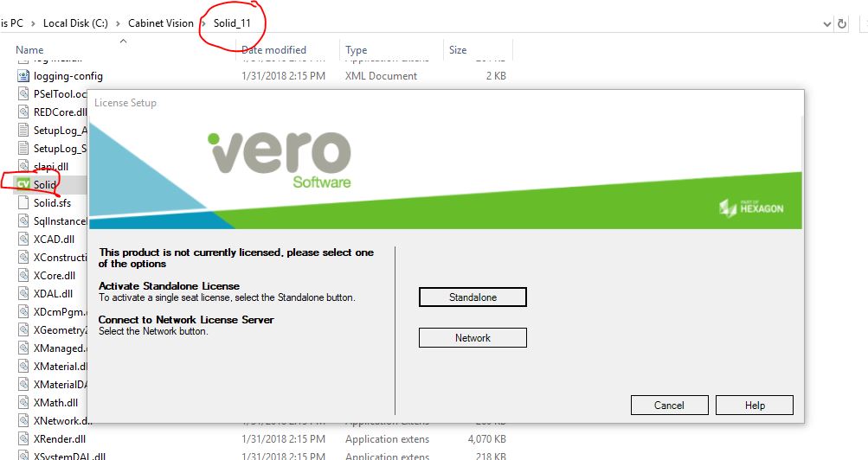
Task: Select the XCore.dll file icon
Action: 23,275
